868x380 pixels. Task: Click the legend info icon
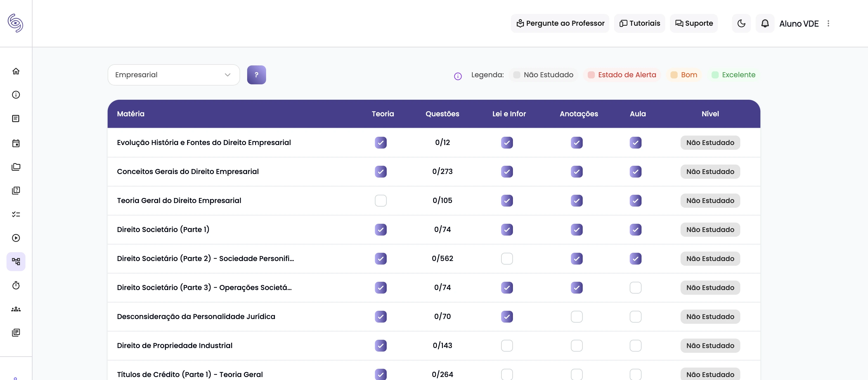458,76
